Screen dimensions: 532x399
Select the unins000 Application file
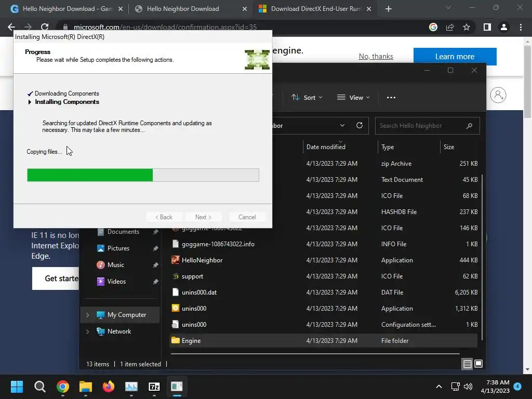[323, 309]
